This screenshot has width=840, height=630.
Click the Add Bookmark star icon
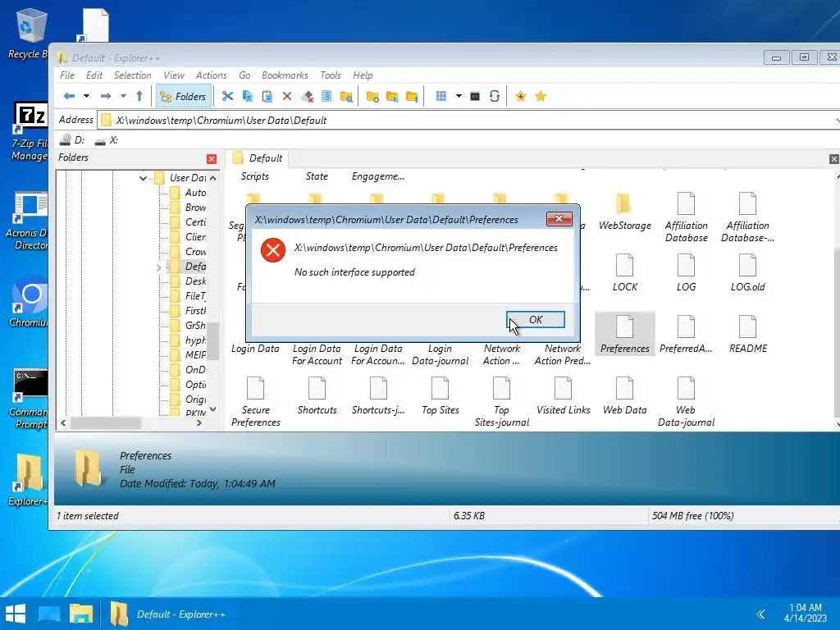521,97
